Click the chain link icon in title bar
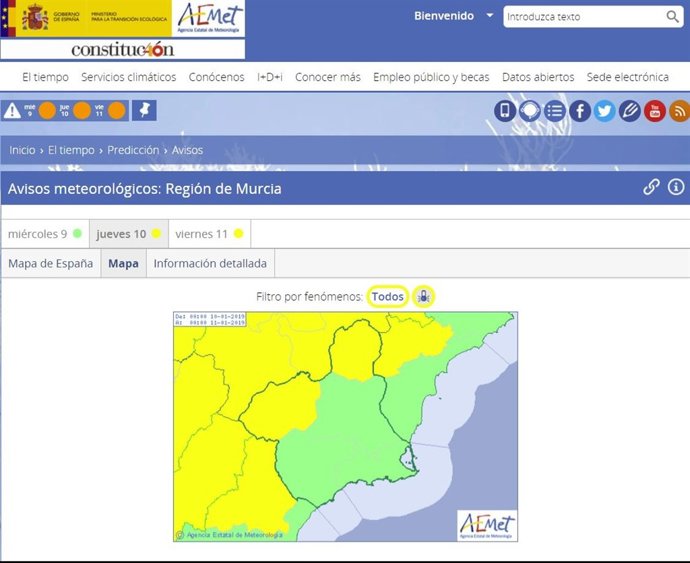 (651, 187)
